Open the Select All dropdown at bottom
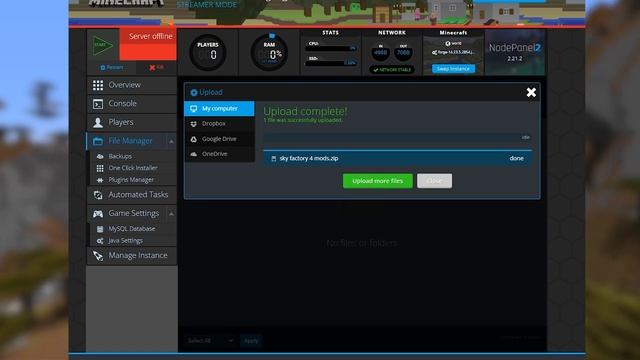 pos(210,340)
